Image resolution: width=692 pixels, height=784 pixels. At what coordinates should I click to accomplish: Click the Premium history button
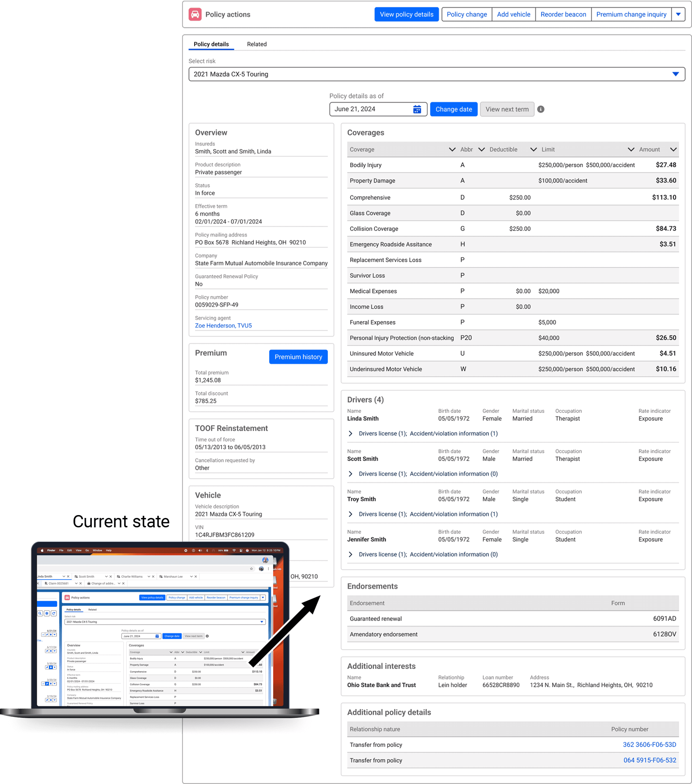(x=298, y=357)
